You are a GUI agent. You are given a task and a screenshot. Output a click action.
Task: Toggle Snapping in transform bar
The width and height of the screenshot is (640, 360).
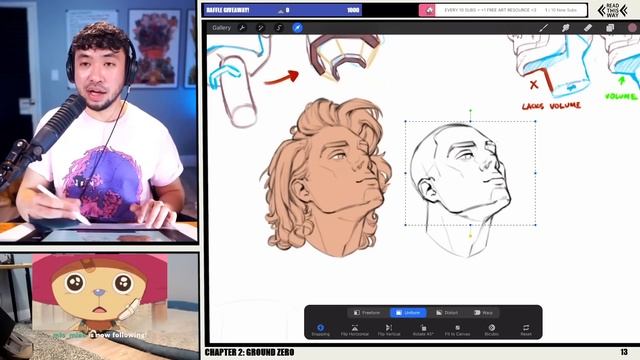click(x=320, y=330)
